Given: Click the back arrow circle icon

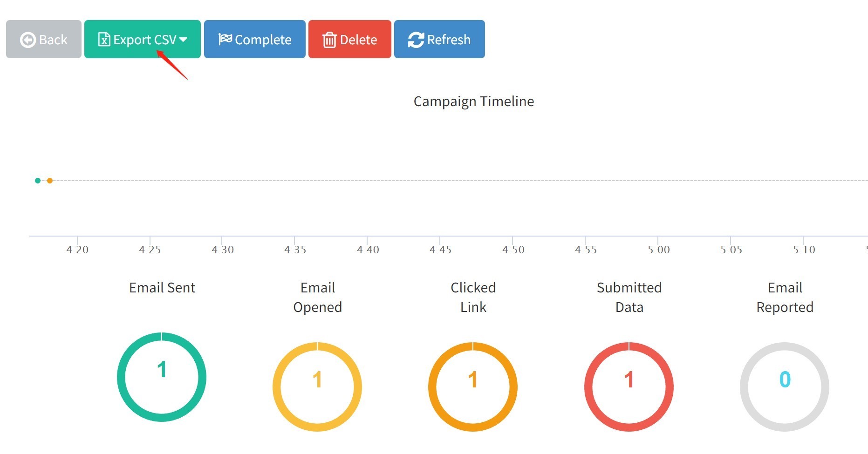Looking at the screenshot, I should (x=28, y=40).
